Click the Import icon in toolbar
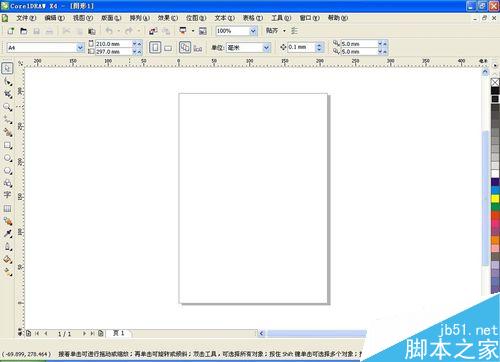This screenshot has height=362, width=500. [x=153, y=31]
